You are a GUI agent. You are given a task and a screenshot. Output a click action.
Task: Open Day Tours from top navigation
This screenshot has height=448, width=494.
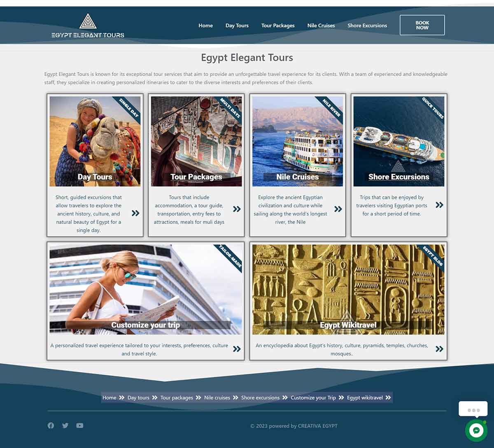click(x=237, y=26)
